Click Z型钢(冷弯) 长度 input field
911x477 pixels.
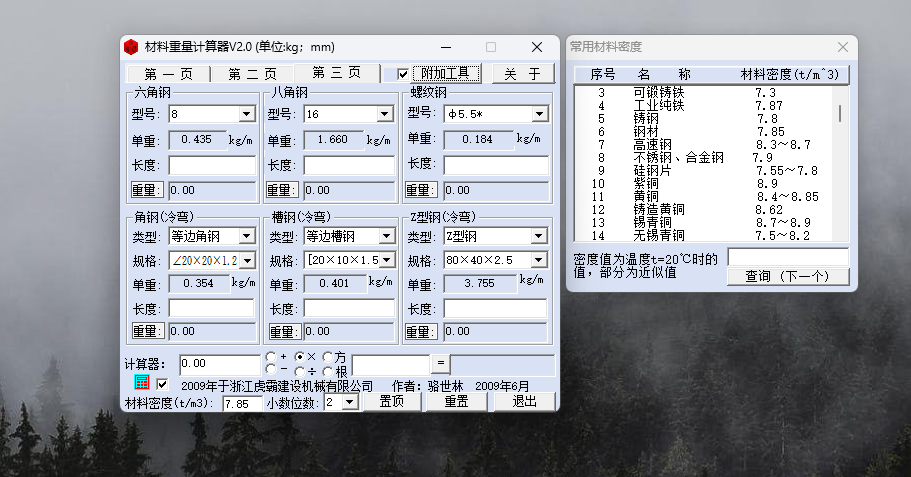tap(496, 308)
